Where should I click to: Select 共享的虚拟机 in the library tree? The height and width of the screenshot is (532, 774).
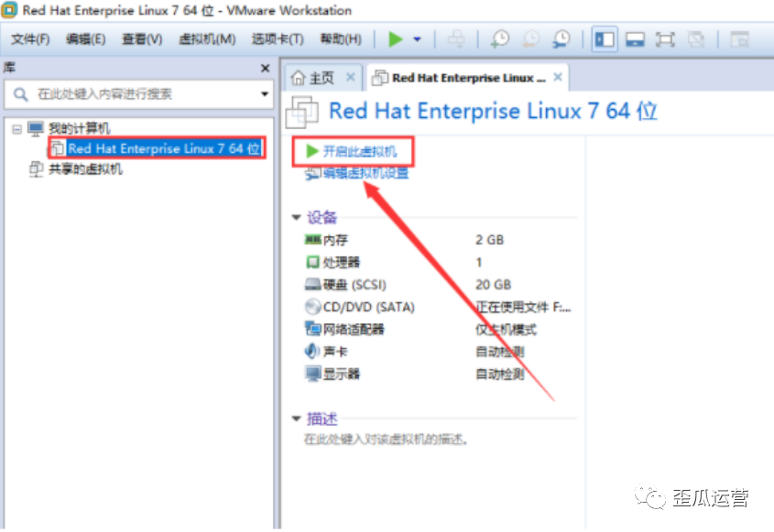point(85,169)
